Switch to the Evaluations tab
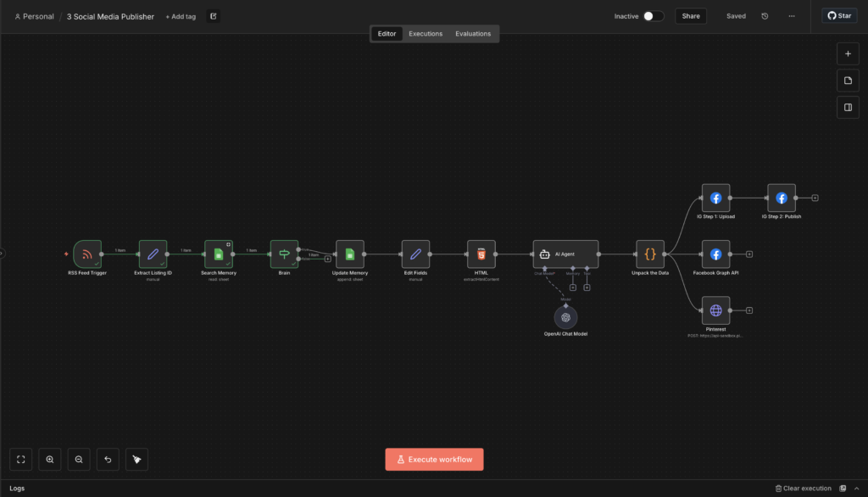 (473, 34)
